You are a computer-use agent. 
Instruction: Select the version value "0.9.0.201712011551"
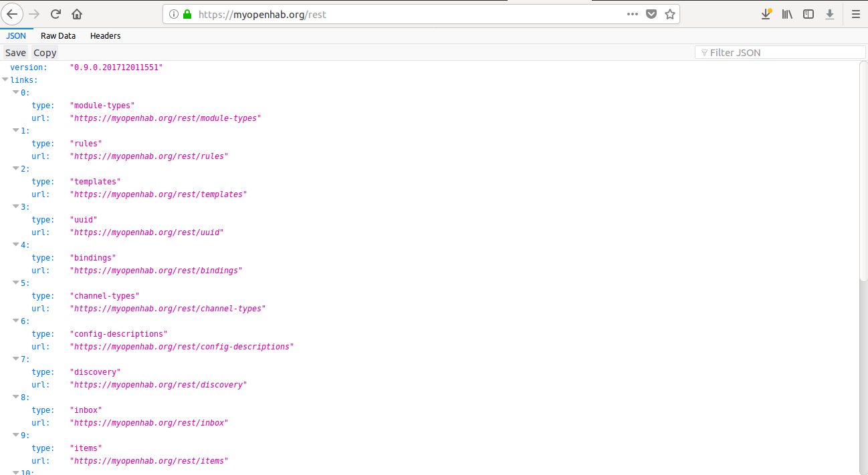pyautogui.click(x=116, y=67)
